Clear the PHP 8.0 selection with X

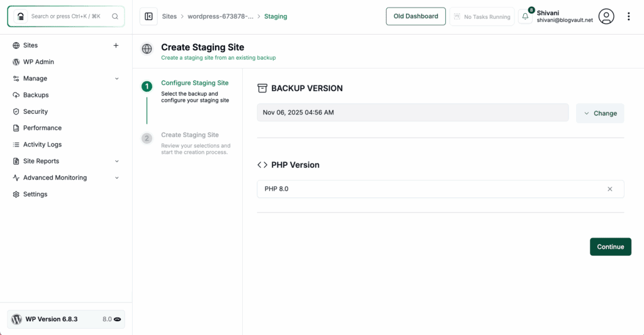[x=610, y=189]
